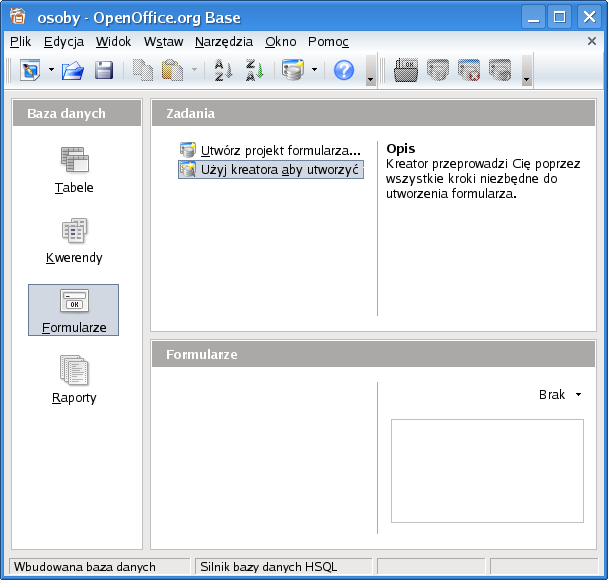Screen dimensions: 608x580
Task: Open the Okno menu
Action: click(x=280, y=41)
